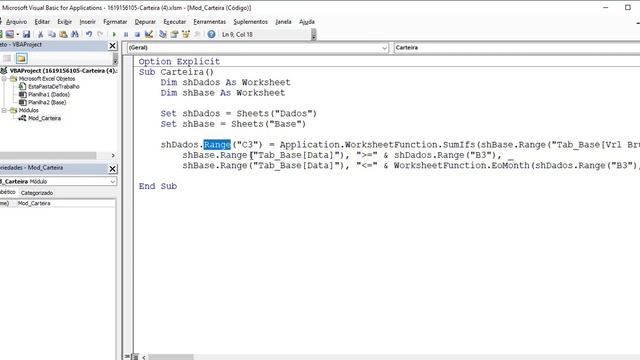The height and width of the screenshot is (360, 640).
Task: Switch to the Alfabético properties tab
Action: [x=8, y=192]
